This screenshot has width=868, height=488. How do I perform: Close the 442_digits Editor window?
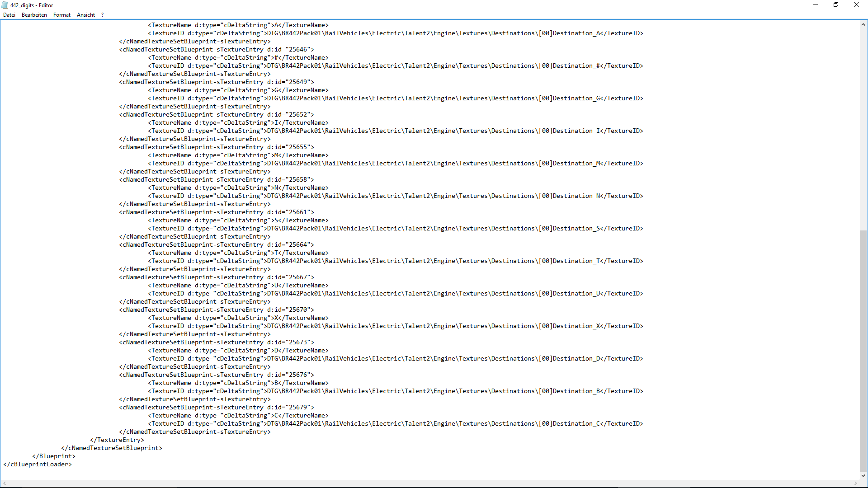tap(856, 5)
